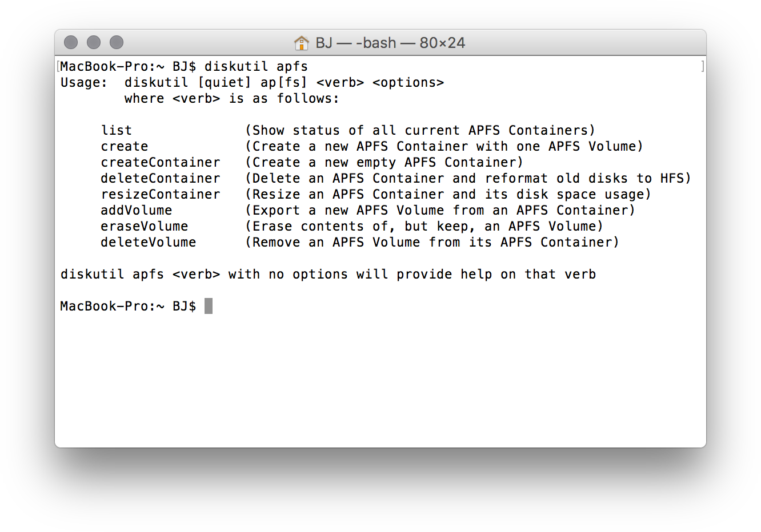Screen dimensions: 761x532
Task: Click the green zoom window button
Action: 117,42
